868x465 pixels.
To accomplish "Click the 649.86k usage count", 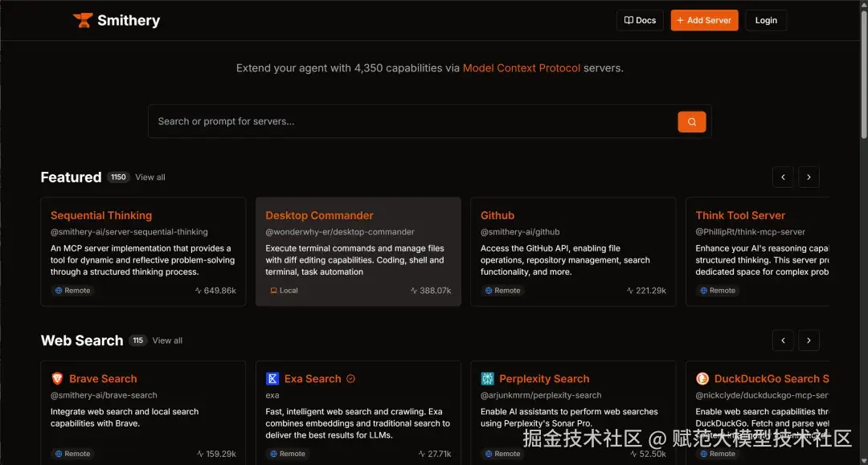I will [219, 290].
